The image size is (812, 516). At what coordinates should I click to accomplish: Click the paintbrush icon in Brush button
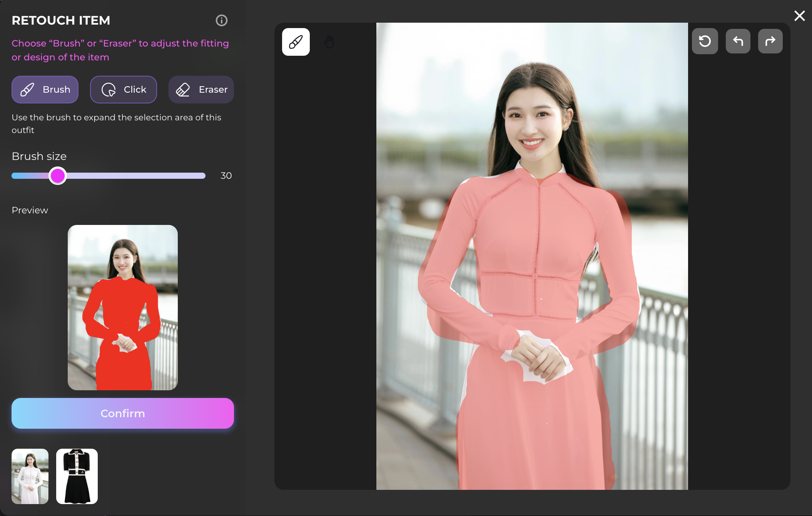point(27,90)
